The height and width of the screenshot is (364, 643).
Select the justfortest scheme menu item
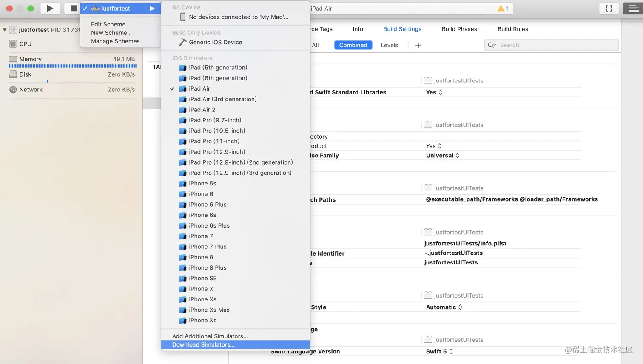click(x=120, y=9)
